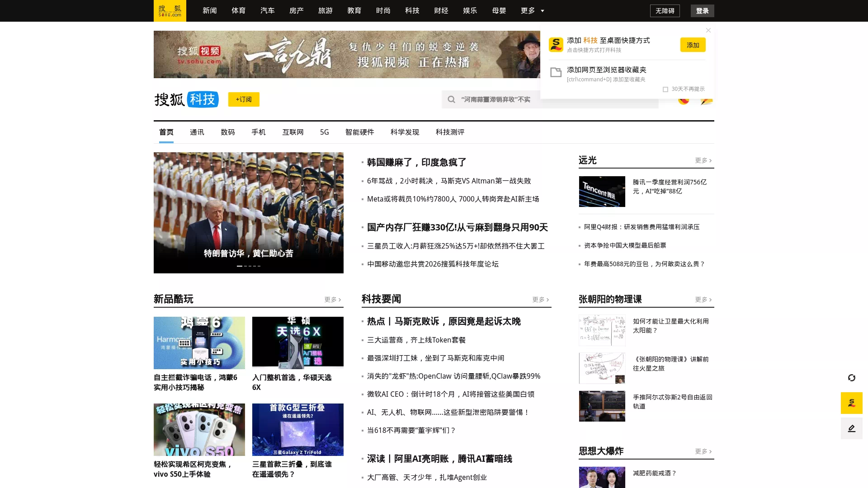868x488 pixels.
Task: Open the Tencent thumbnail in 远光
Action: [x=602, y=192]
